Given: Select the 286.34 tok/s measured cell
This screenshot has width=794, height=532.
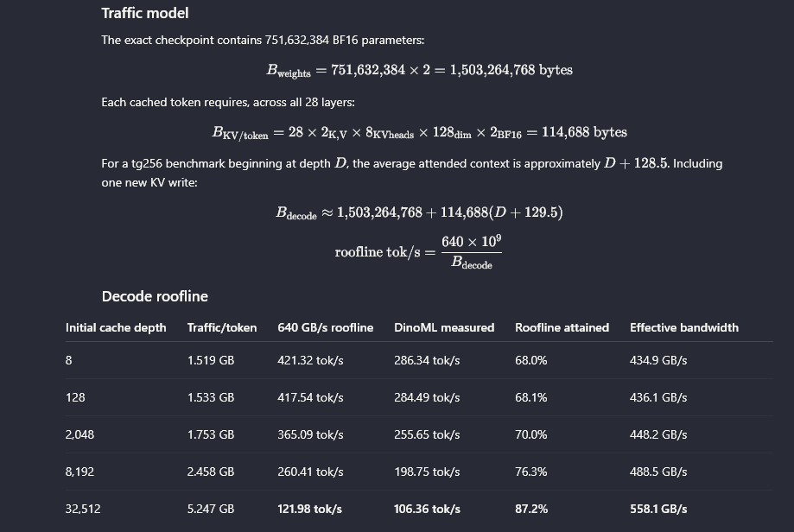Looking at the screenshot, I should [x=427, y=360].
